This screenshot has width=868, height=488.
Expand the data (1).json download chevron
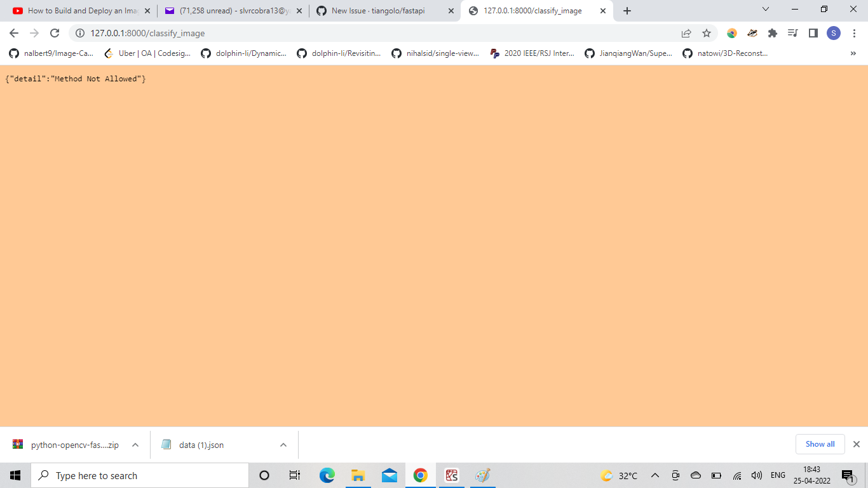pos(283,445)
